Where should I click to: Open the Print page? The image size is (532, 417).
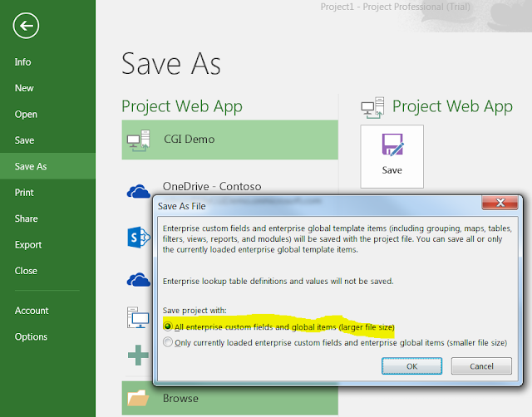click(24, 193)
